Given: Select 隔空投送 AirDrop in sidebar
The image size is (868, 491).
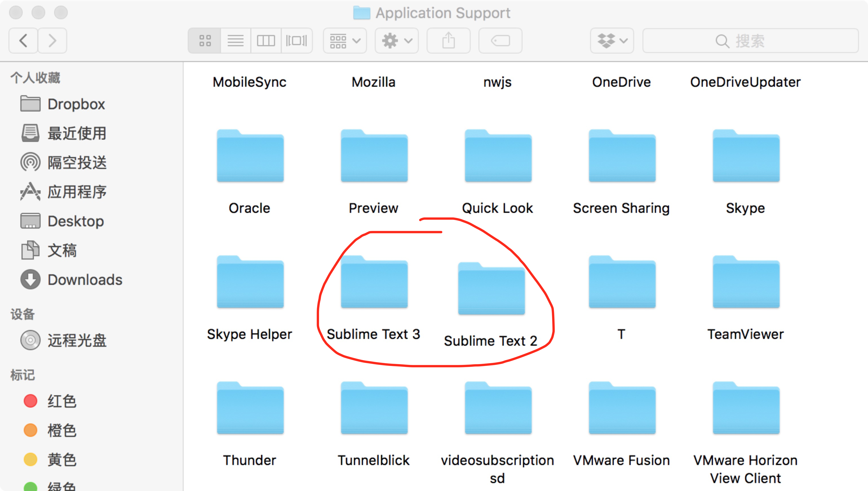Looking at the screenshot, I should (x=91, y=162).
